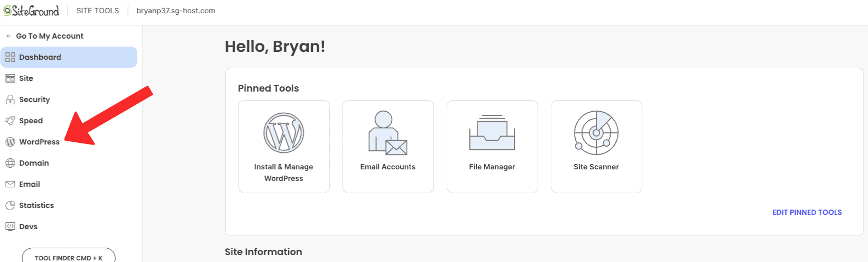Click the Statistics pie chart icon
The height and width of the screenshot is (262, 868).
(x=10, y=205)
